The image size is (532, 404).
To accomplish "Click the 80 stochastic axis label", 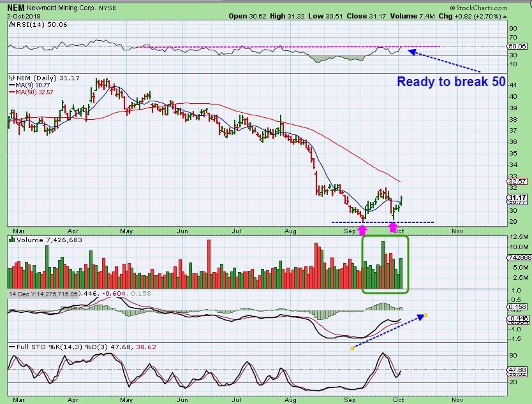I will coord(514,355).
